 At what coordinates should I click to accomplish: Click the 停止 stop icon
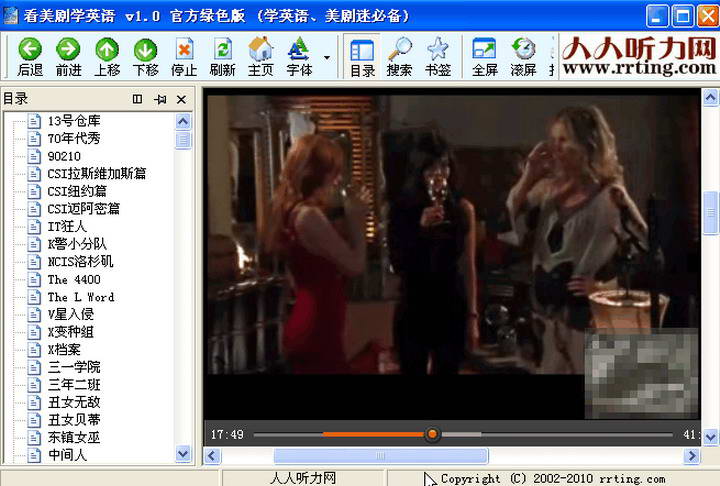click(184, 49)
